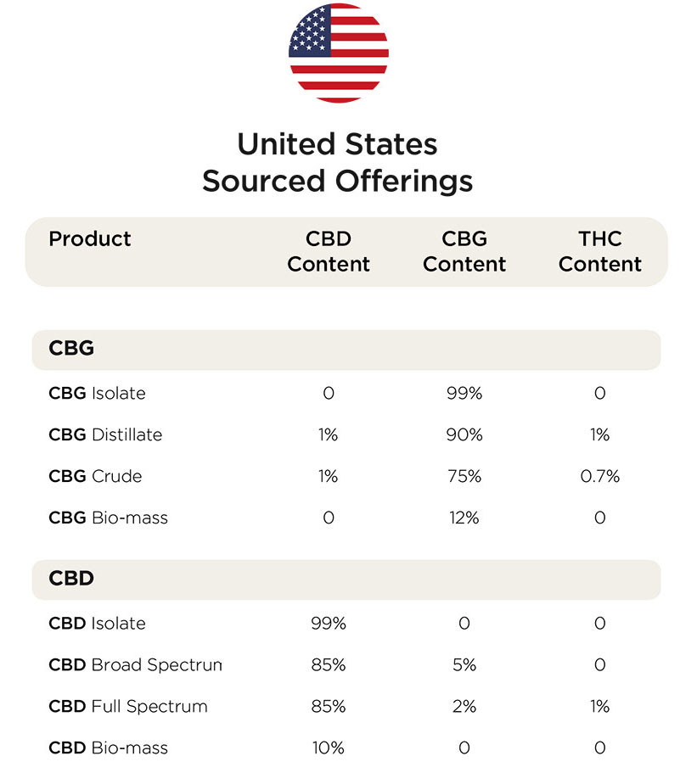Click the CBD Bio-mass product name
The width and height of the screenshot is (697, 784).
(x=108, y=748)
